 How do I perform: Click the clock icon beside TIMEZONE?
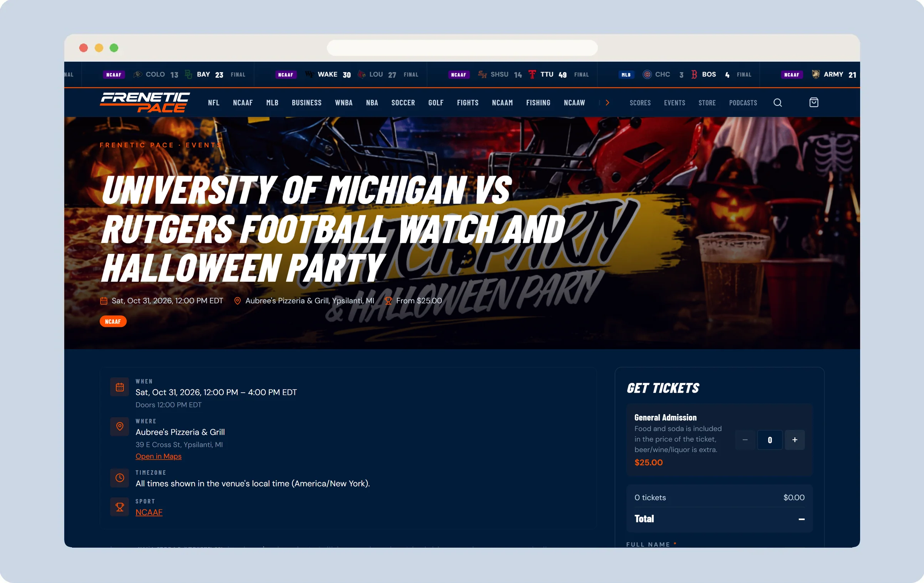coord(120,478)
